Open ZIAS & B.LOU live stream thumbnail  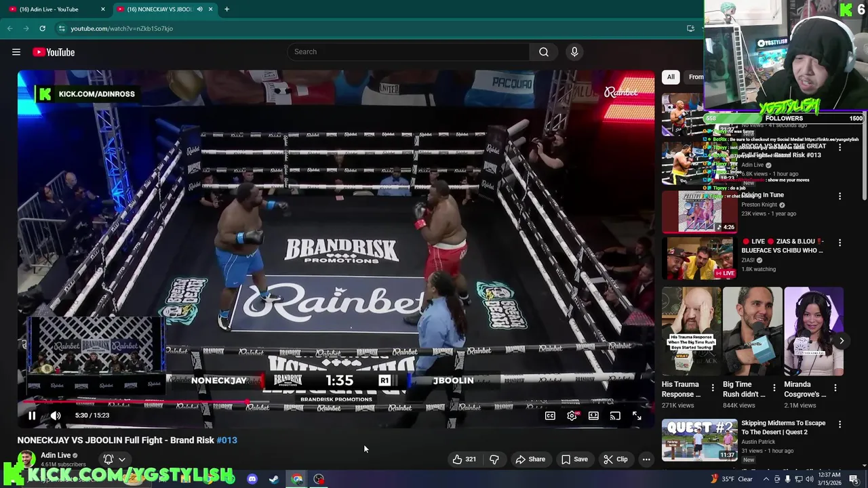click(x=700, y=258)
